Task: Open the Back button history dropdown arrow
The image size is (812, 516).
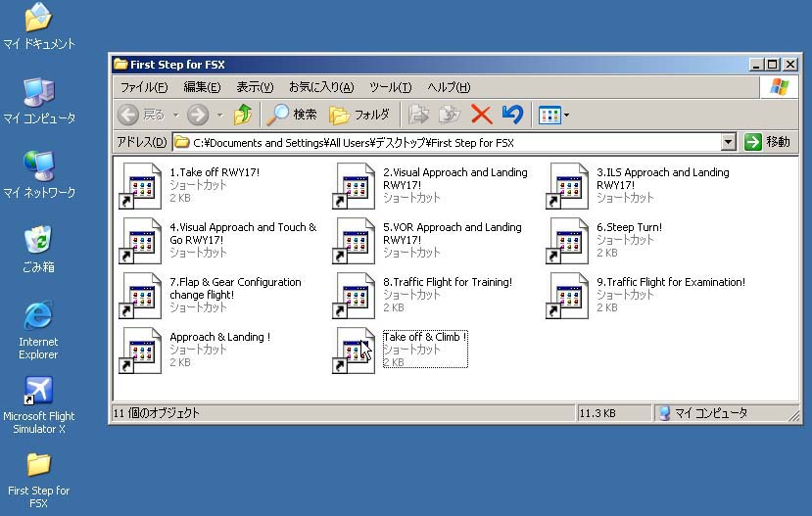Action: pos(175,116)
